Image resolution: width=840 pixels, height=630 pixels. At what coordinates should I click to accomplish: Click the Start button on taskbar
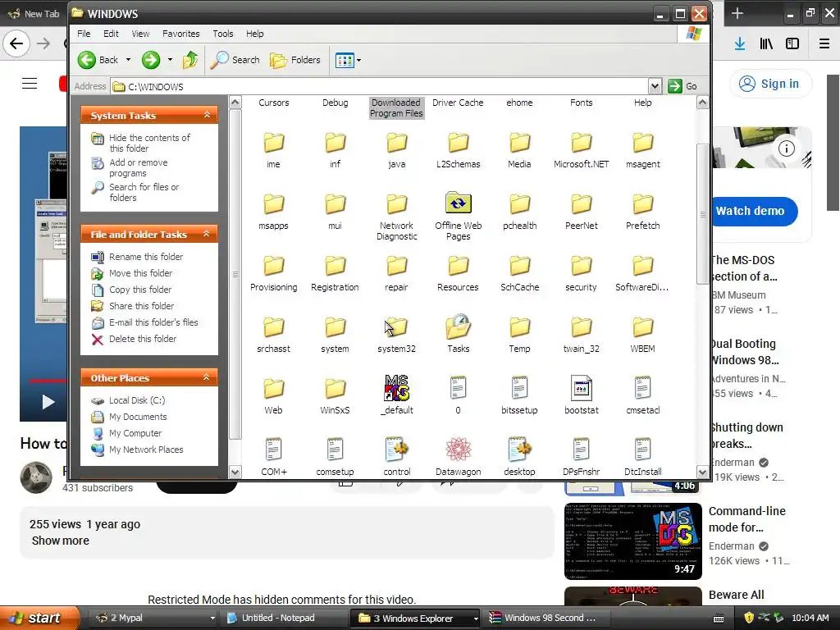[x=39, y=618]
